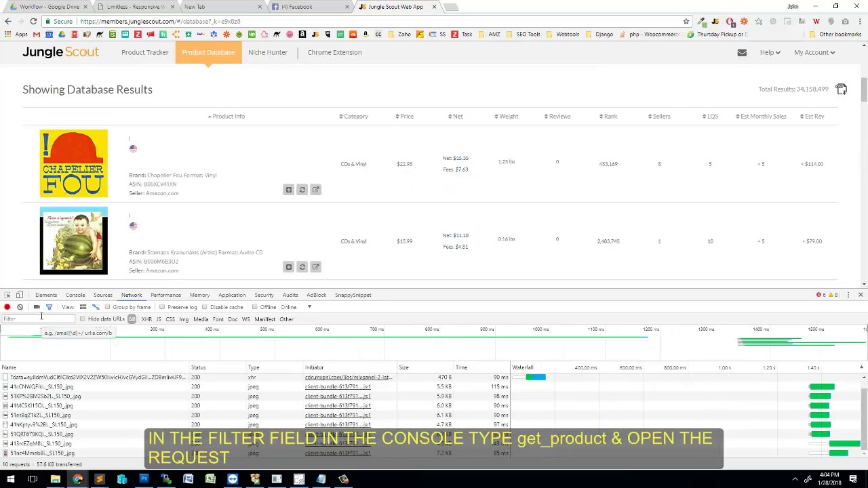Bookmark this page with the star icon
The image size is (868, 488).
point(686,22)
